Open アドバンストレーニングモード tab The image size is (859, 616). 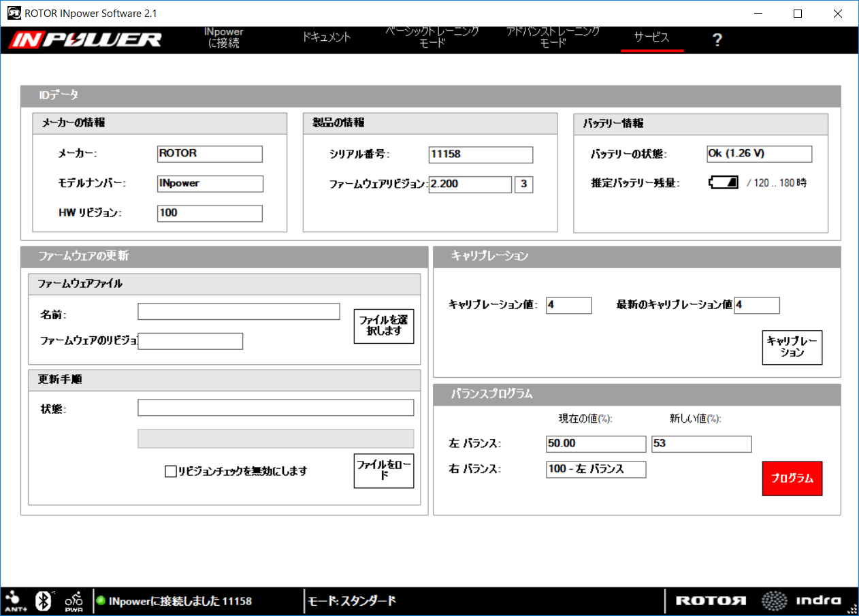[553, 37]
